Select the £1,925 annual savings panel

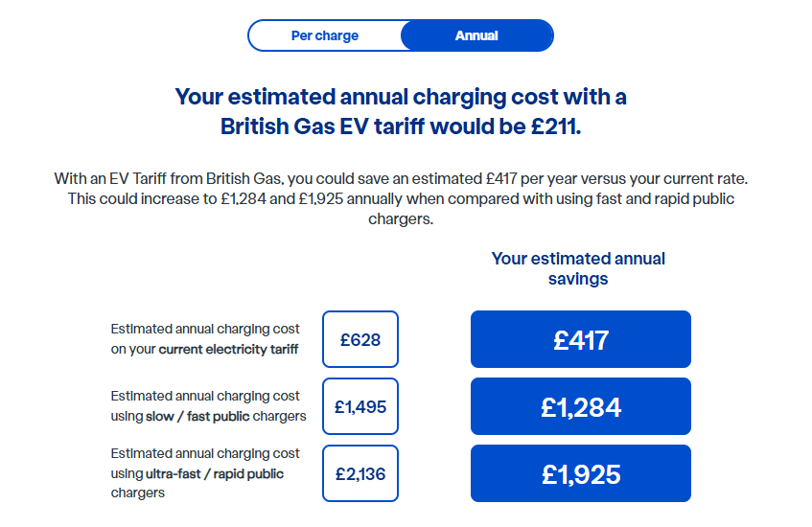581,473
